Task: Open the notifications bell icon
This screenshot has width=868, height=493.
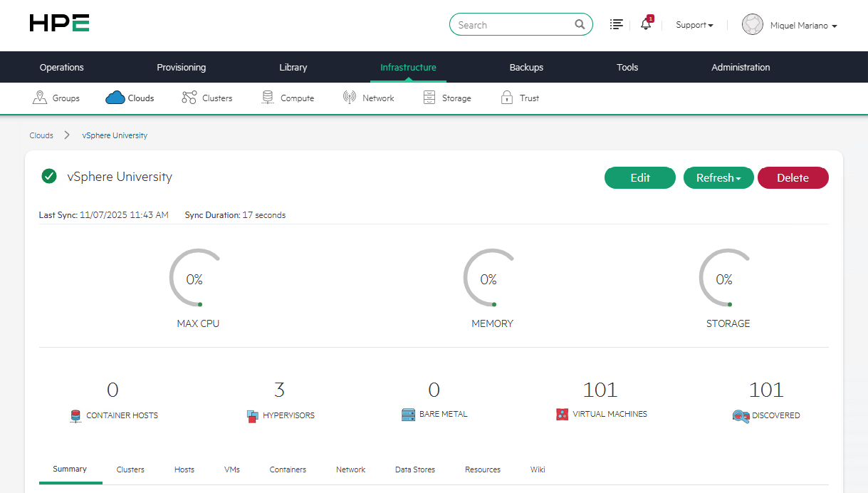Action: pos(646,24)
